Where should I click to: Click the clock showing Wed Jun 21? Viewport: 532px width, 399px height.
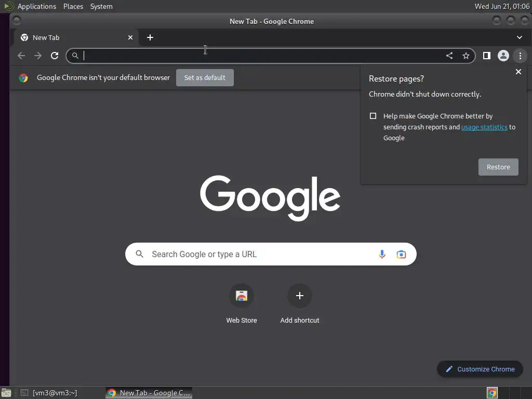coord(502,6)
